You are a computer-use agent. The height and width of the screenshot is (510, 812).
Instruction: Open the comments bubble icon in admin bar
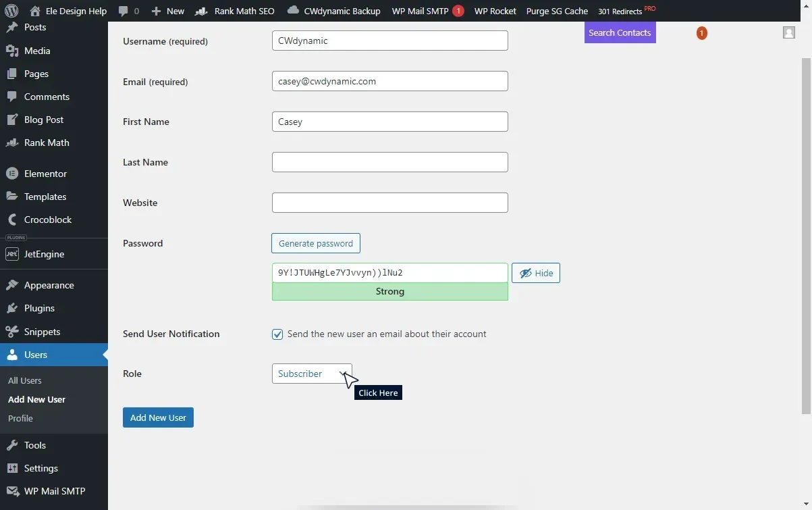coord(123,11)
